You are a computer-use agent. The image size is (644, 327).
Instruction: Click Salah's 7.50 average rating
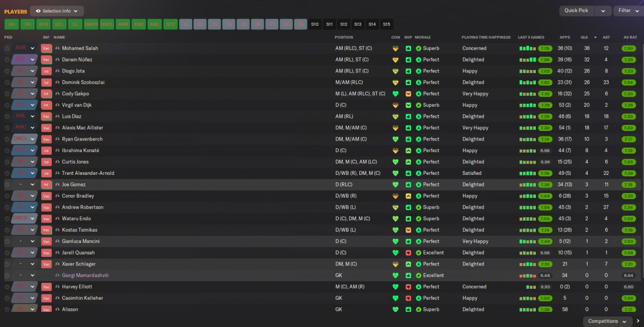(628, 48)
